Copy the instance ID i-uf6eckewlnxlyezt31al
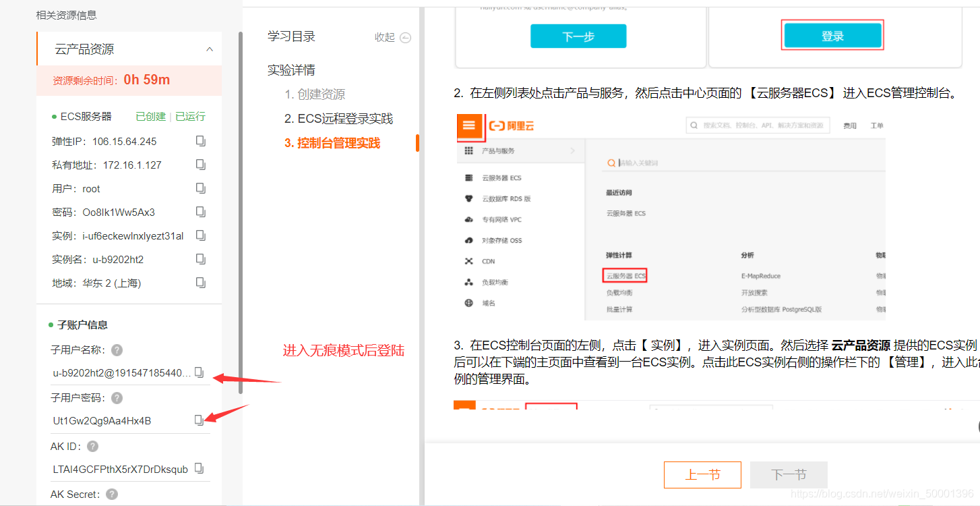This screenshot has height=506, width=980. (x=200, y=235)
